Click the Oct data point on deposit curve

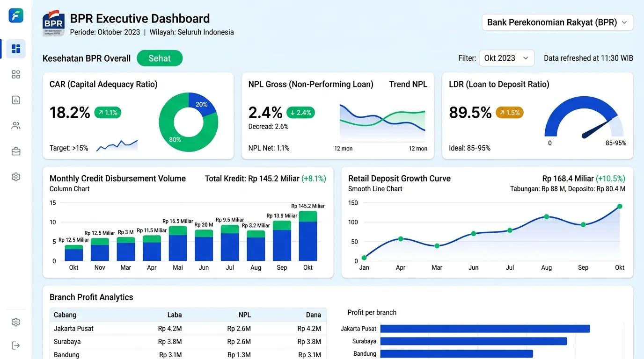point(620,206)
